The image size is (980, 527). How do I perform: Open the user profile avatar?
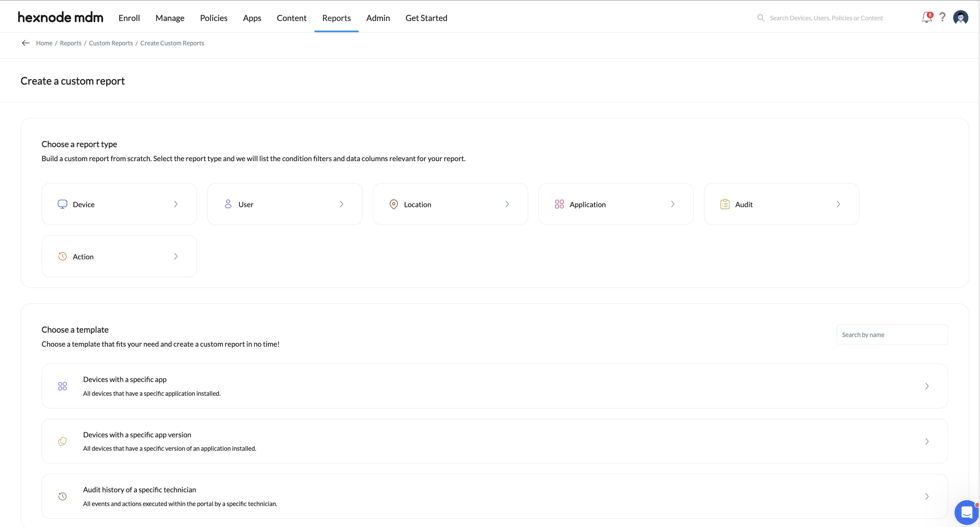pos(961,18)
